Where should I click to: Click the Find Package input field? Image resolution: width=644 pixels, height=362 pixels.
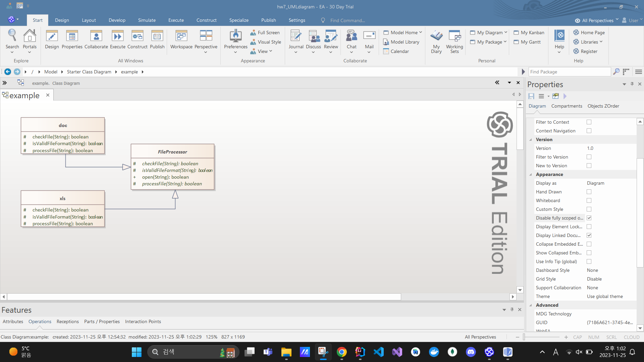click(x=569, y=72)
